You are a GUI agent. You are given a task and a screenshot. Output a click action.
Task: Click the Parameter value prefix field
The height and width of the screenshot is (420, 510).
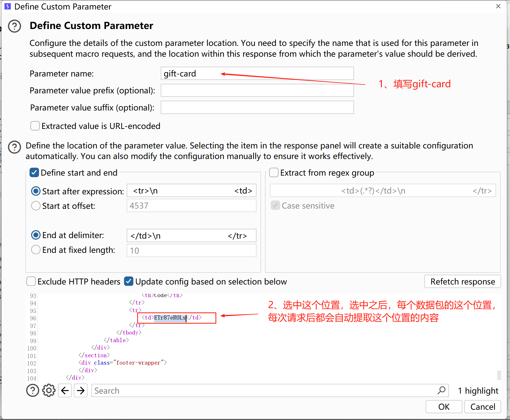(x=257, y=90)
